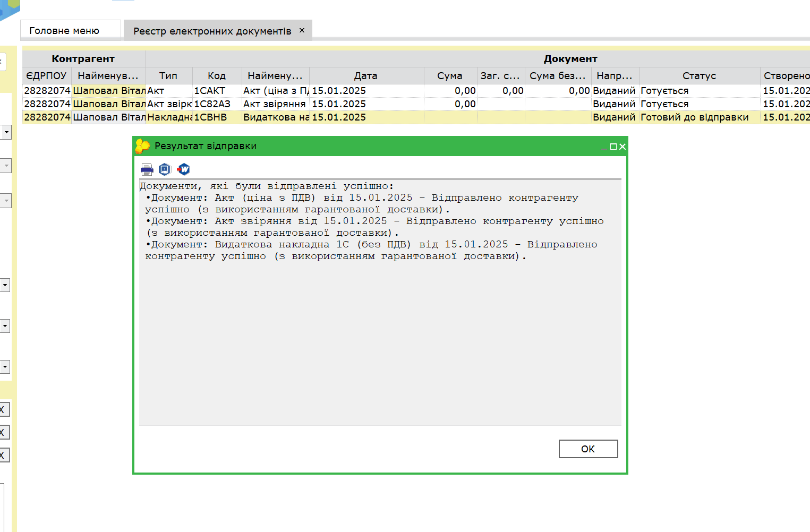
Task: Switch to the Головне меню tab
Action: click(64, 31)
